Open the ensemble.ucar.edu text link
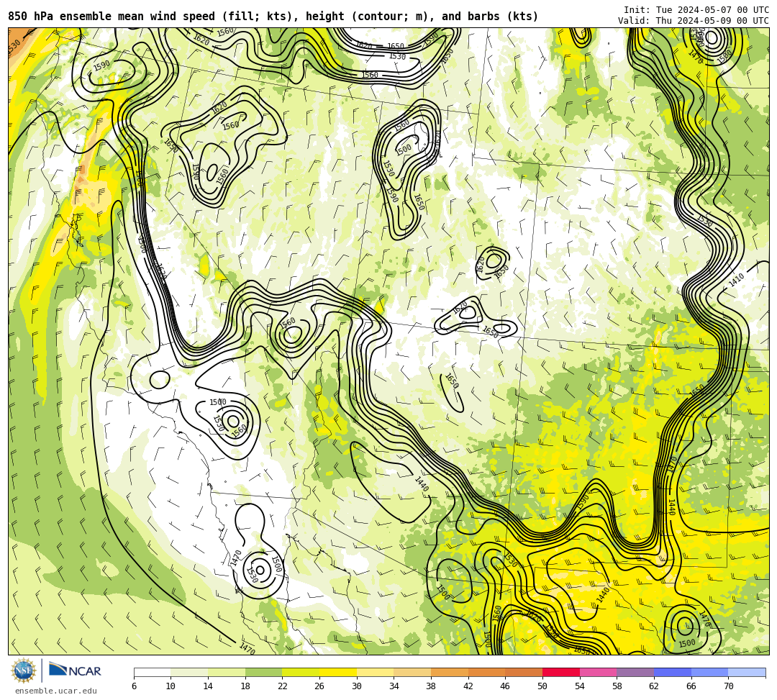The width and height of the screenshot is (777, 700). tap(56, 691)
